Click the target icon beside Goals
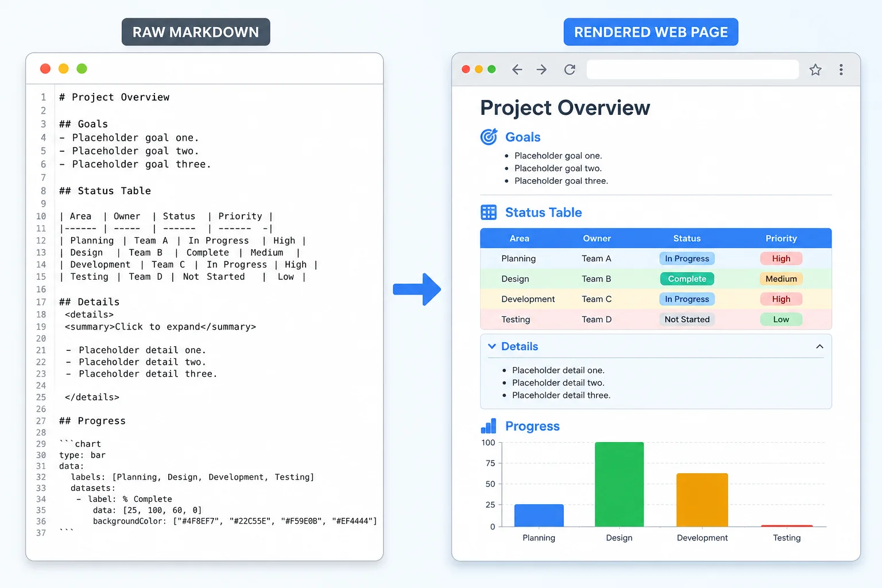 (489, 137)
